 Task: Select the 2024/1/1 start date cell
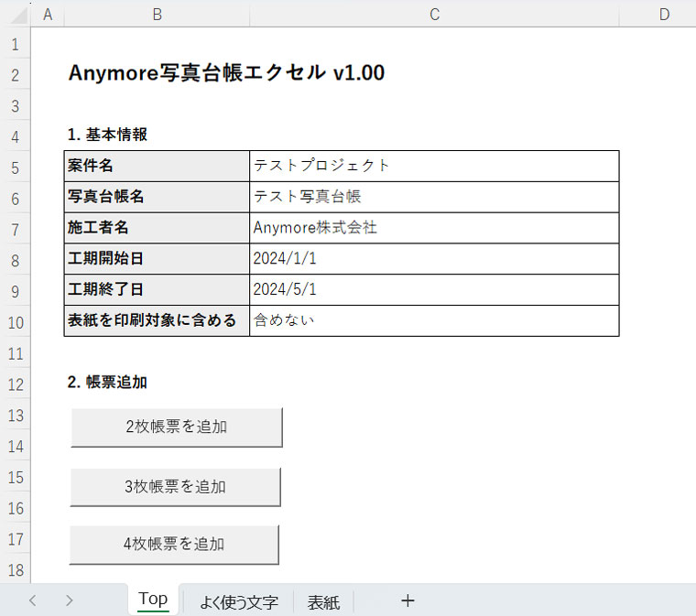[x=434, y=259]
